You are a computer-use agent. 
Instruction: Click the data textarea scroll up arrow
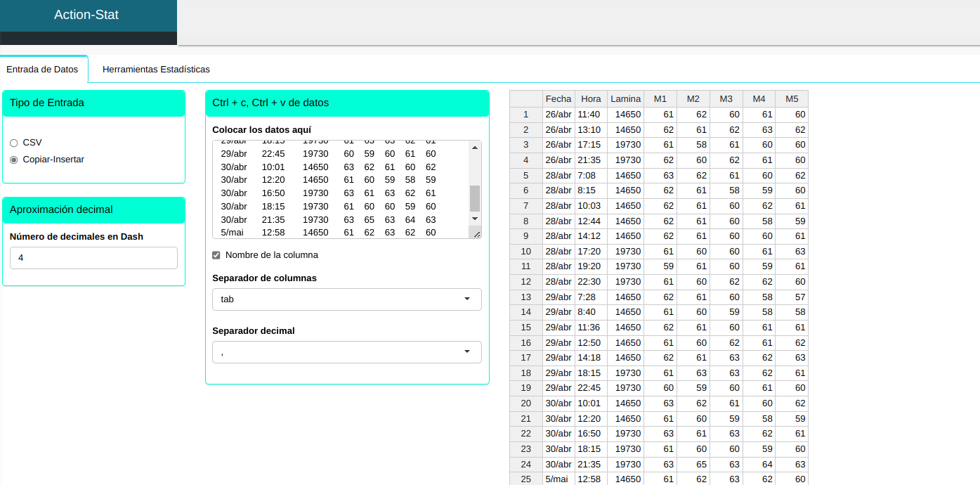click(x=475, y=147)
